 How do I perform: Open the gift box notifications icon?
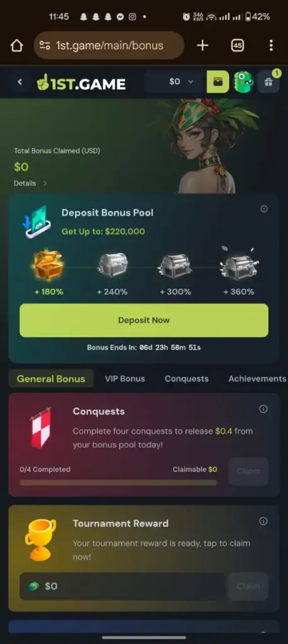[x=269, y=82]
